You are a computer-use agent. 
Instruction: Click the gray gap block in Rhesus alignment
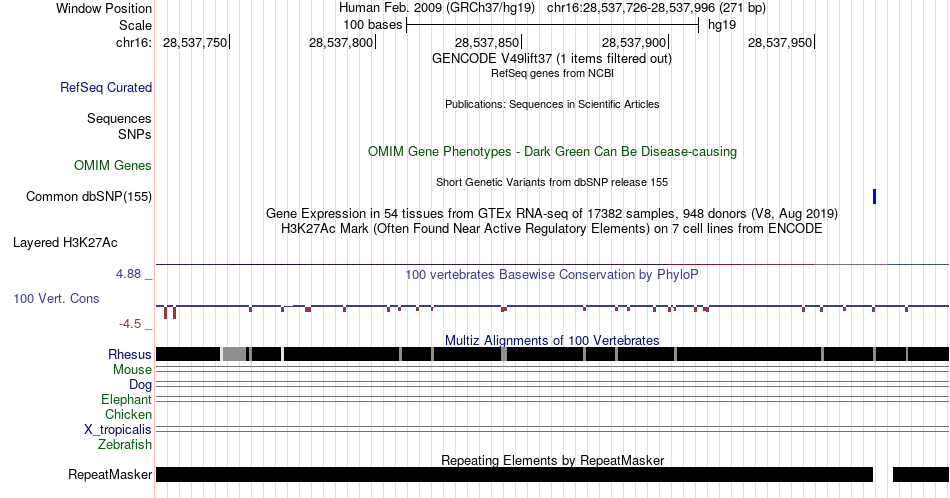[234, 354]
